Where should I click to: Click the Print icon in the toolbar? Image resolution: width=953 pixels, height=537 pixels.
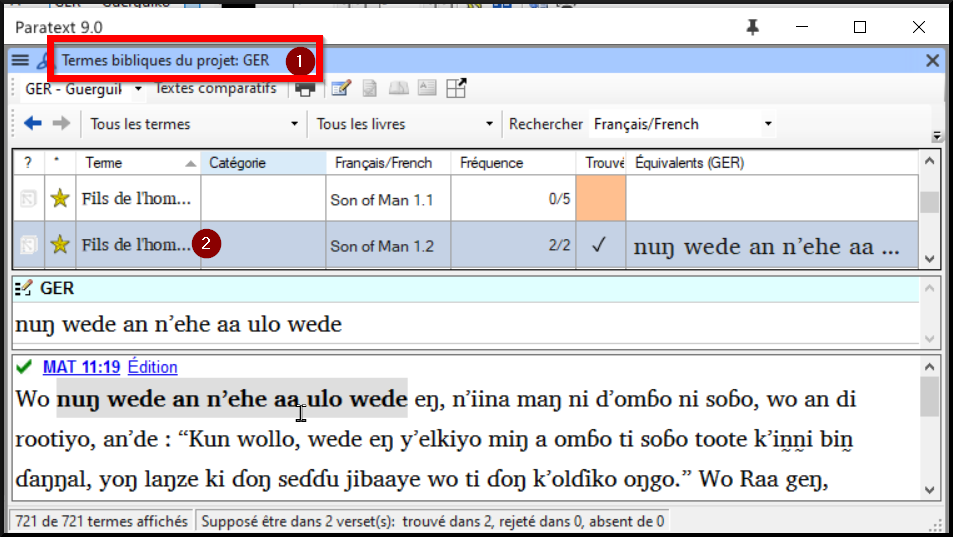305,89
